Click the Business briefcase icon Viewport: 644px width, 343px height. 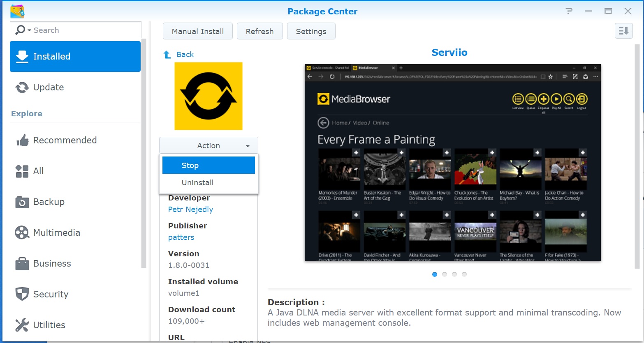(x=22, y=264)
